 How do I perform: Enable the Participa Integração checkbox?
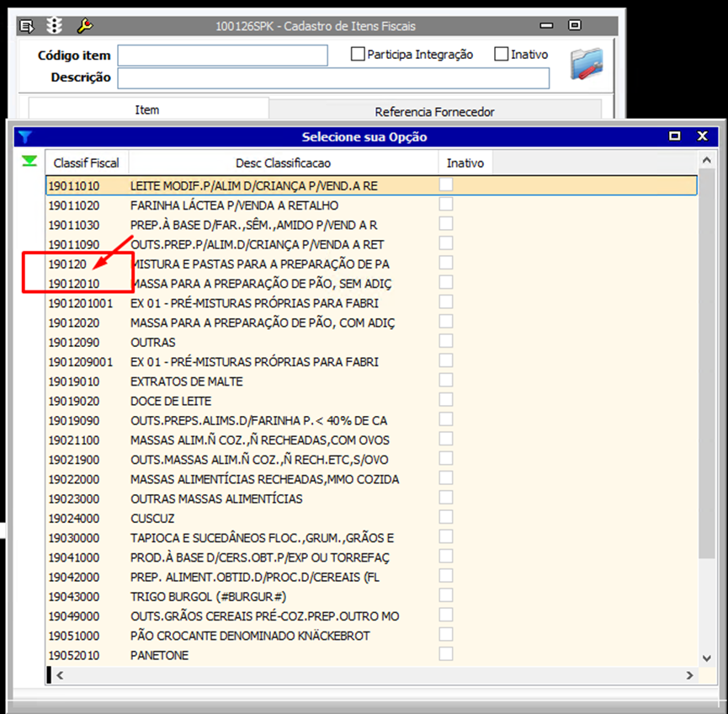click(x=358, y=55)
